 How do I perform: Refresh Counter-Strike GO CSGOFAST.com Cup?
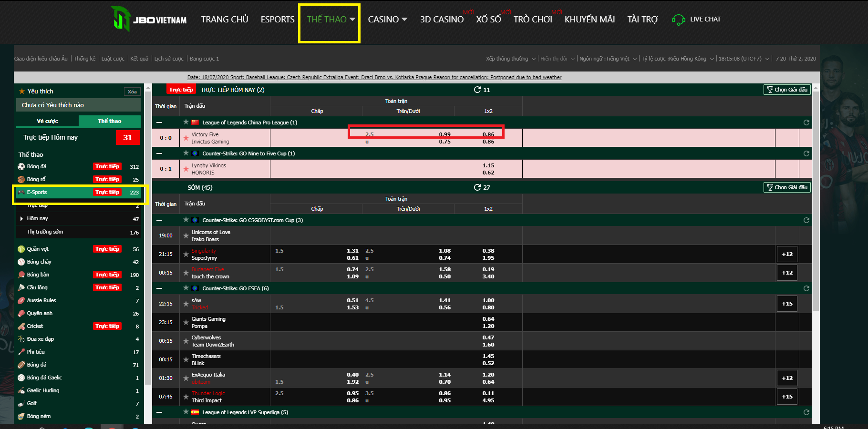pos(806,220)
